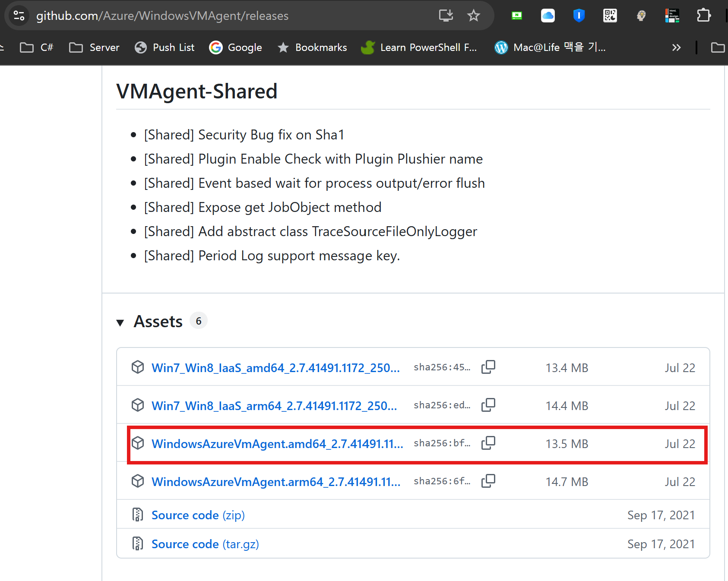Viewport: 728px width, 581px height.
Task: Click the sha256:ed... hash text
Action: [x=442, y=405]
